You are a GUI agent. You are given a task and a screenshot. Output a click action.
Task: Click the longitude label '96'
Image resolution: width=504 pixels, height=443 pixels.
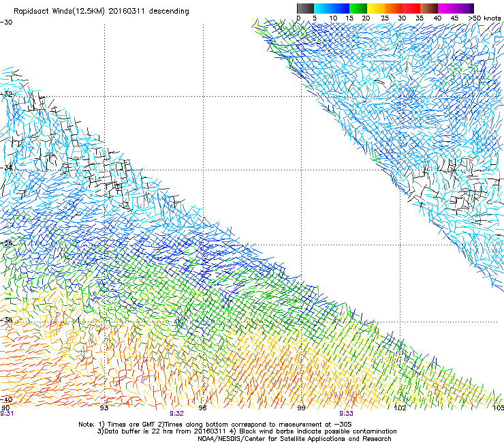pos(202,408)
